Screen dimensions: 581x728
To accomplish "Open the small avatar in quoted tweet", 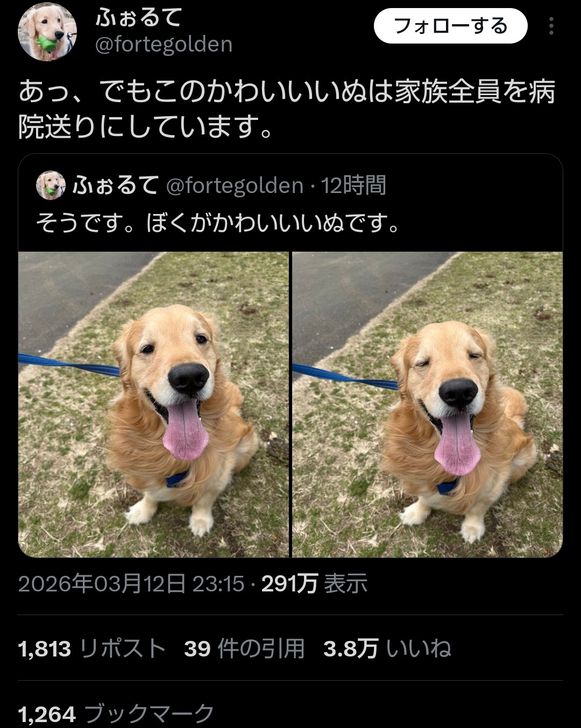I will pyautogui.click(x=51, y=185).
